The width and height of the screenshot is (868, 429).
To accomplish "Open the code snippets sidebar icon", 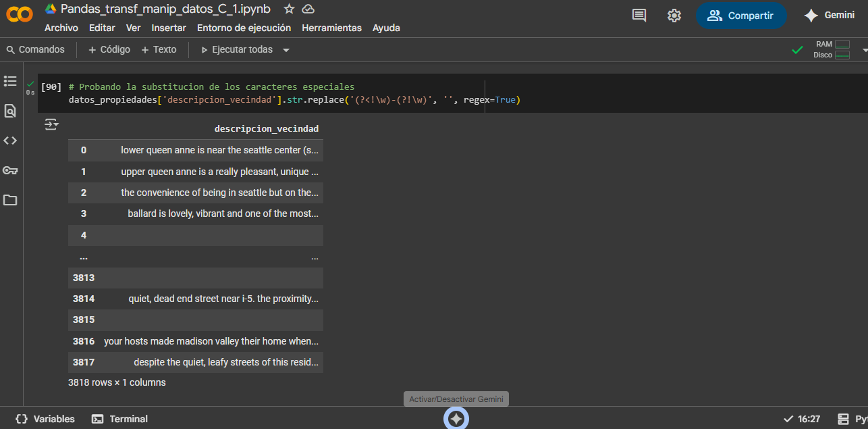I will click(10, 141).
